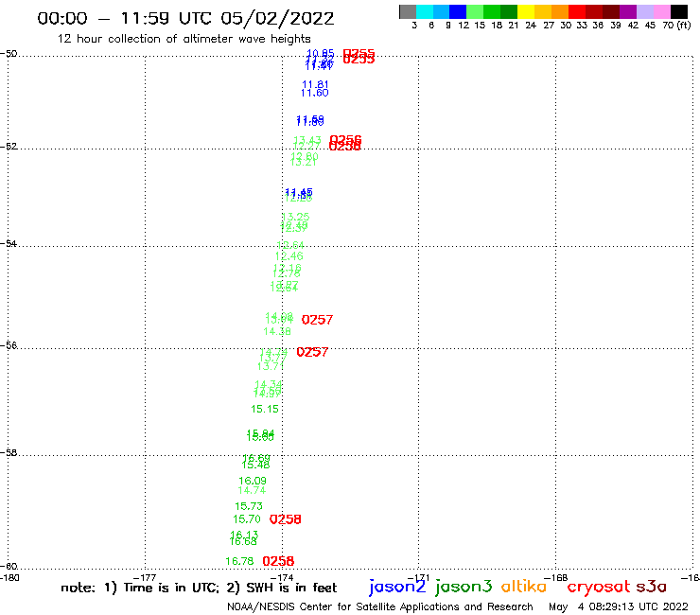Click the 15.48 wave height value

[x=255, y=466]
